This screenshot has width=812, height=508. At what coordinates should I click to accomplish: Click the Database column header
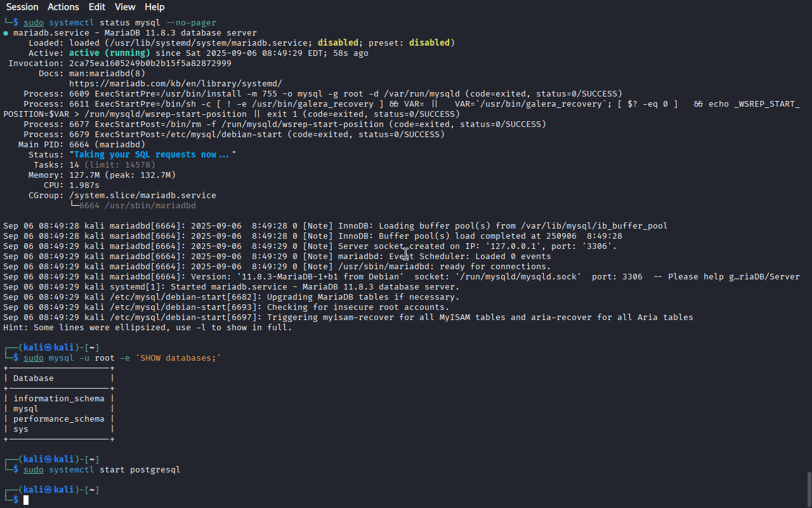click(x=34, y=378)
